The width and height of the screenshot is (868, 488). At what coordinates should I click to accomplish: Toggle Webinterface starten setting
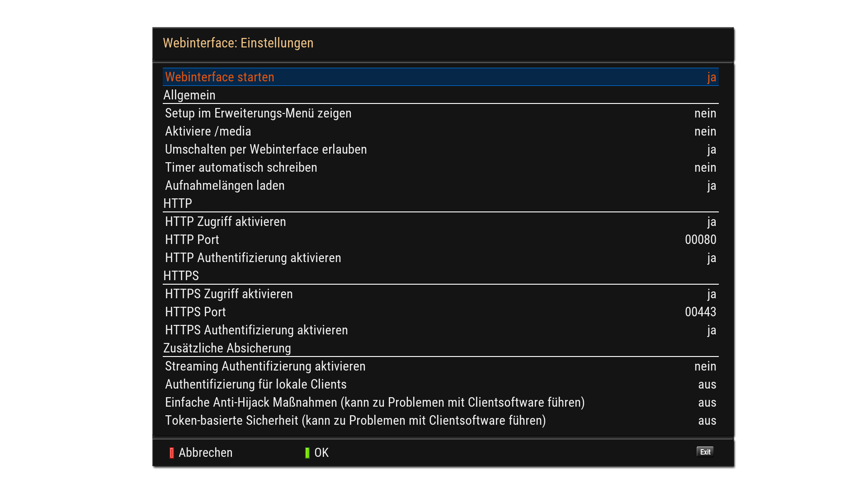711,77
